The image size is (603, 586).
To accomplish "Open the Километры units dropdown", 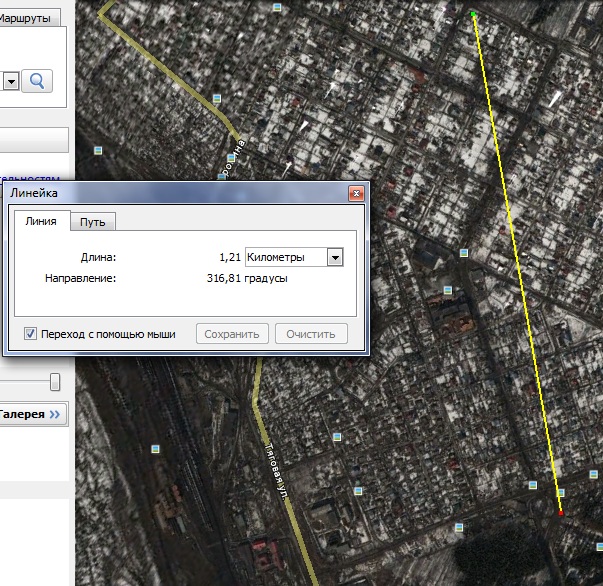I will point(294,257).
